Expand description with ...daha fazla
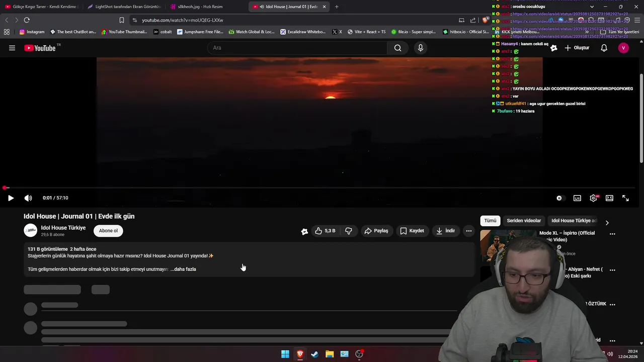Screen dimensions: 644x362 [x=183, y=269]
